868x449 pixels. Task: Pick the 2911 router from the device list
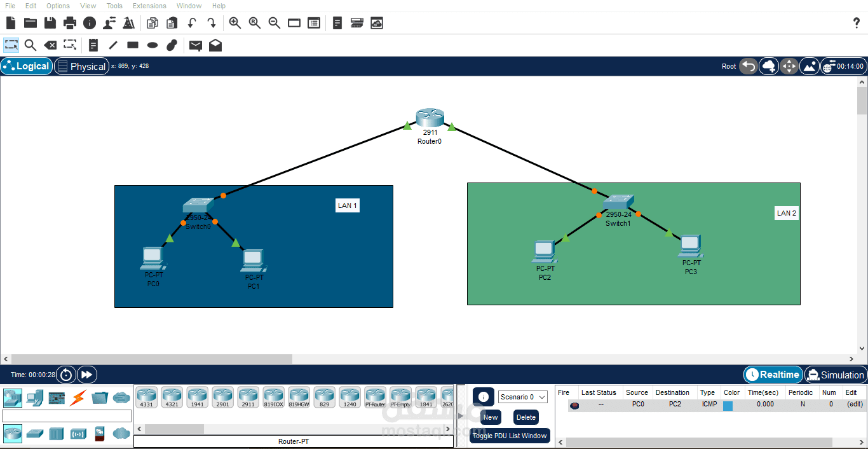pyautogui.click(x=248, y=397)
